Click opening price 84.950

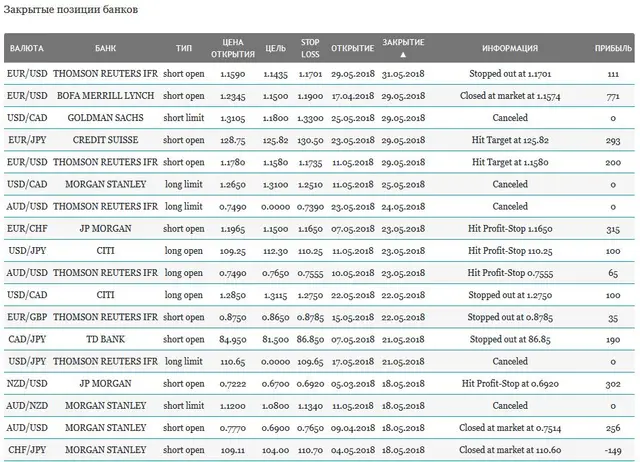tap(233, 340)
